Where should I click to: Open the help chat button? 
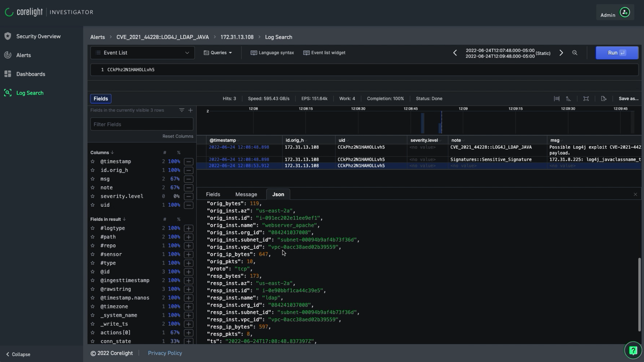coord(633,351)
